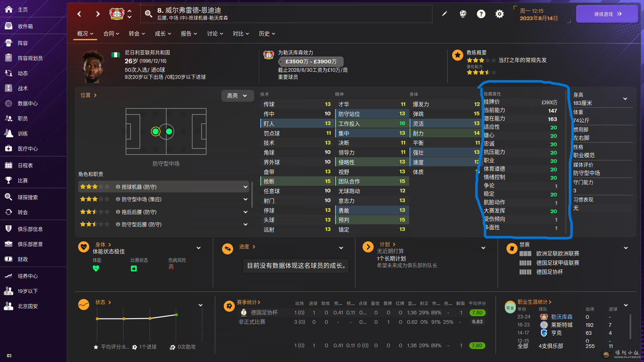Open the 高亮 dropdown

click(x=237, y=96)
